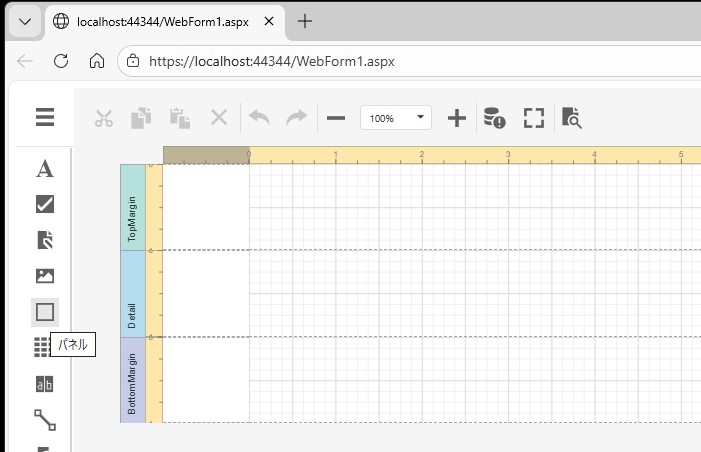Select the Picture Box control tool

tap(45, 276)
